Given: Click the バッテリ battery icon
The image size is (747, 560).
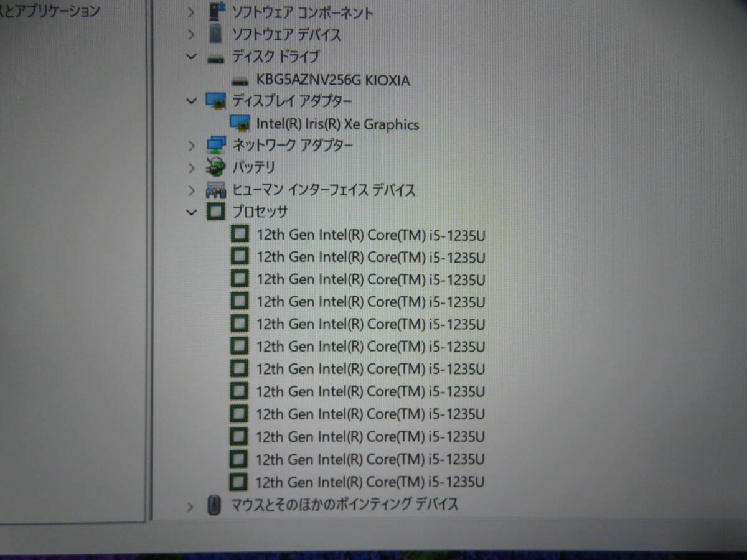Looking at the screenshot, I should 215,167.
